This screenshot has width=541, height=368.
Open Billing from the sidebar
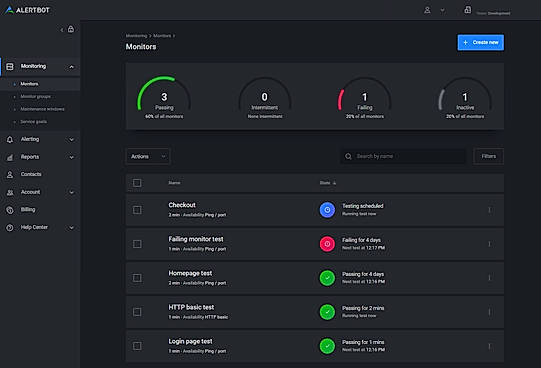(28, 209)
